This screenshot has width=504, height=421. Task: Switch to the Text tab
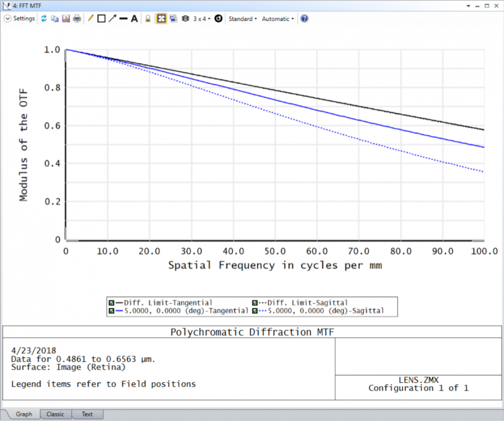pos(87,414)
